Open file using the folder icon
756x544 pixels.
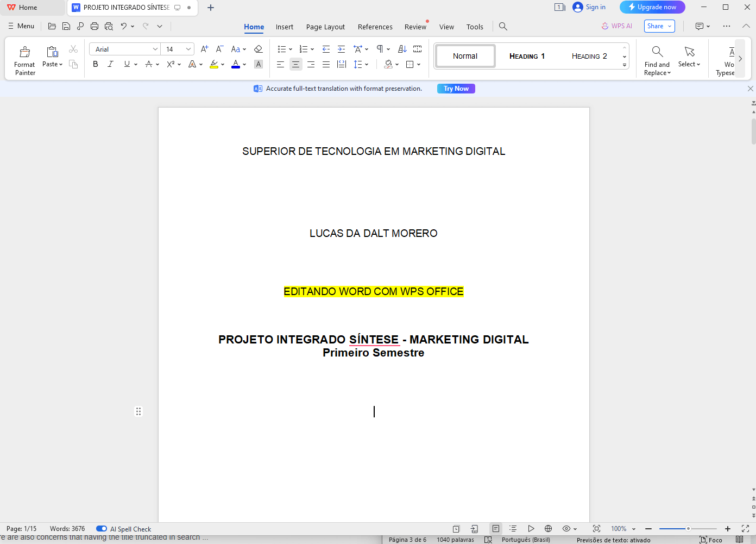52,26
